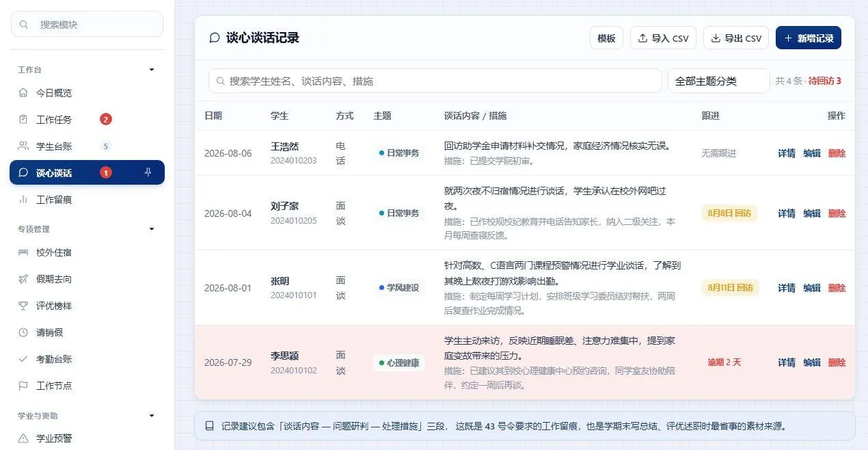Open 工作任务 in the sidebar
868x450 pixels.
(x=87, y=119)
